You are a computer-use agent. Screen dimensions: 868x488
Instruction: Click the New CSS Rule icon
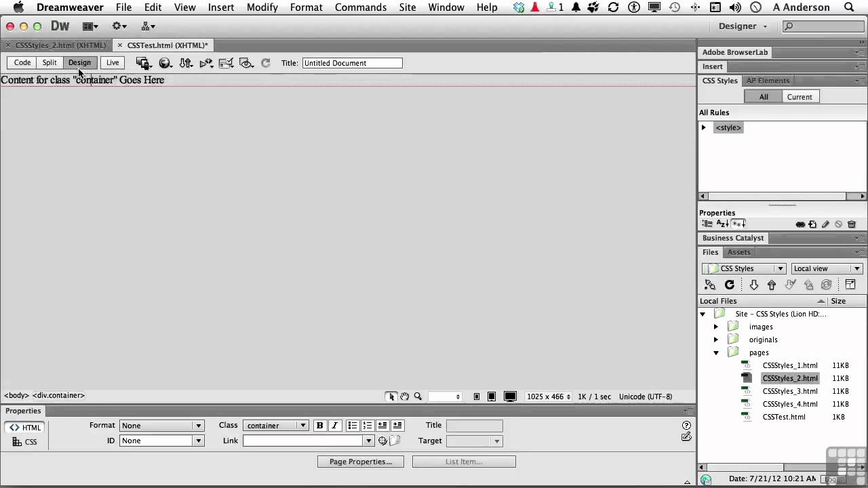pos(812,224)
